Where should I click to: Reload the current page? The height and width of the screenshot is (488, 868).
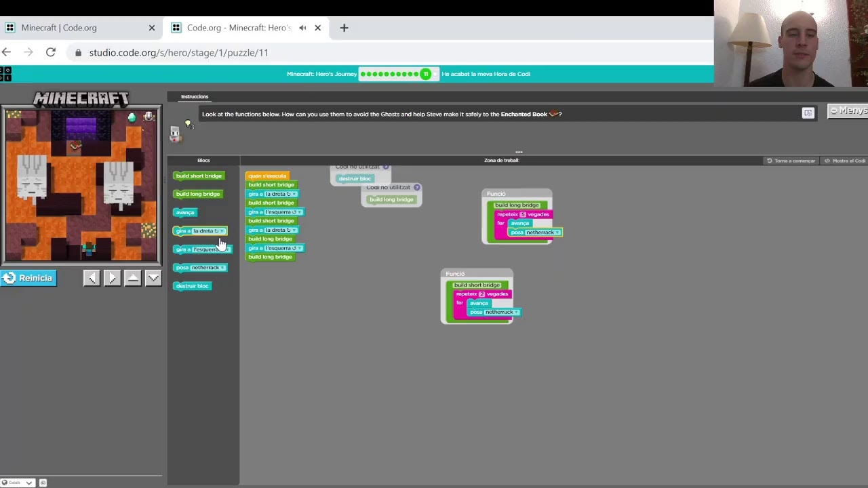(x=51, y=52)
